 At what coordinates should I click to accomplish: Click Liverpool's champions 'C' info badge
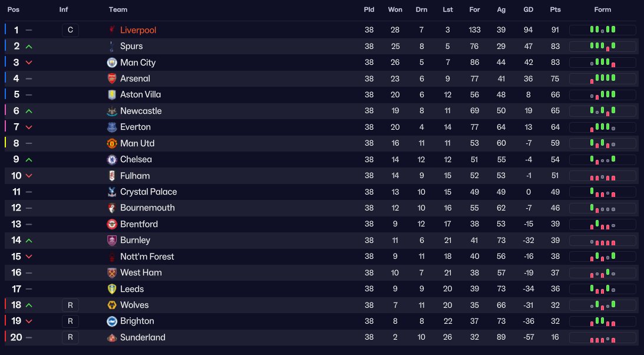[70, 30]
